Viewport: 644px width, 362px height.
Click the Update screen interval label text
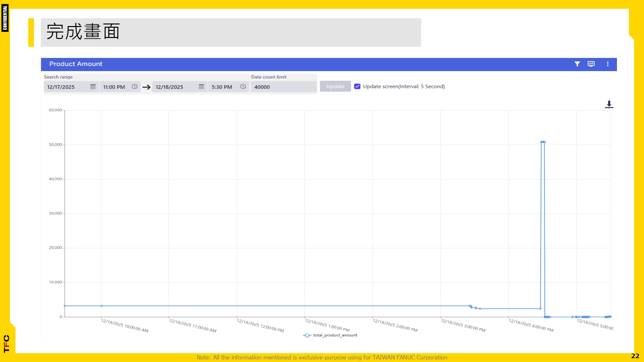(404, 86)
